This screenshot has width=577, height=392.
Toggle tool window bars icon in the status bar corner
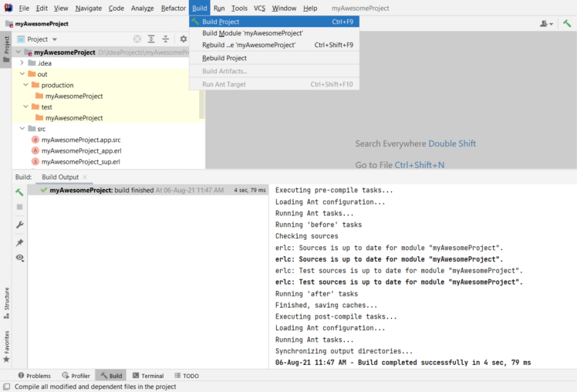click(x=6, y=387)
